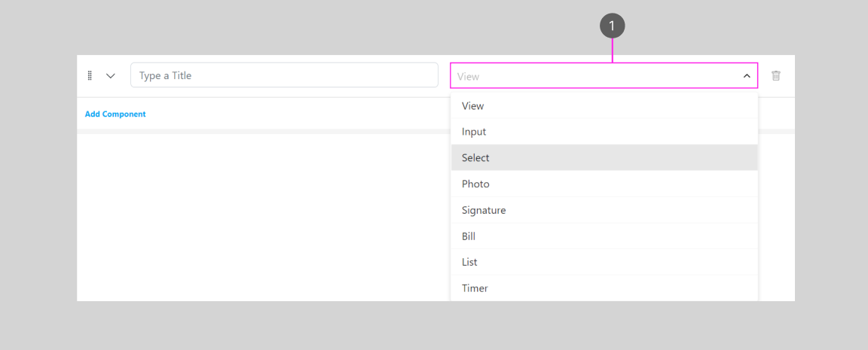Viewport: 868px width, 350px height.
Task: Choose Select from the dropdown list
Action: coord(604,157)
